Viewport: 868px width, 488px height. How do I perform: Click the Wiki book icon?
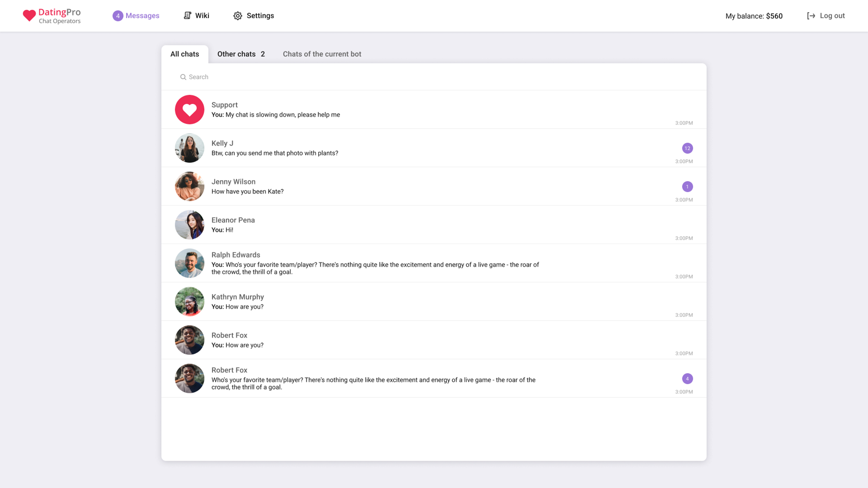coord(187,15)
